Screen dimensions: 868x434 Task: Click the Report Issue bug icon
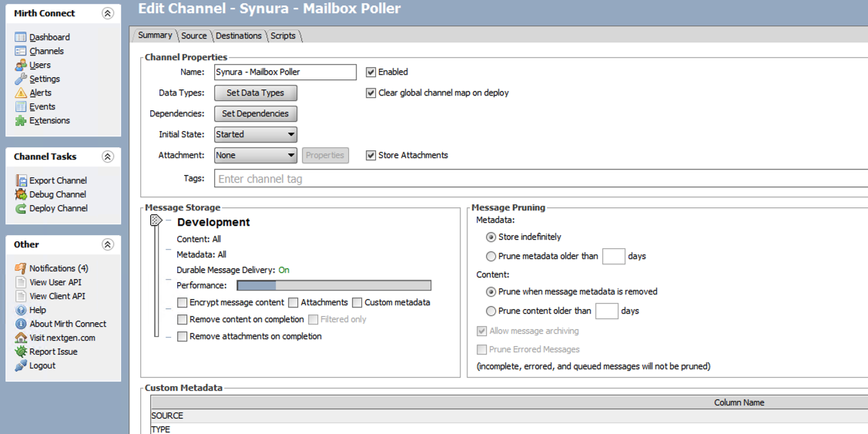(x=21, y=352)
